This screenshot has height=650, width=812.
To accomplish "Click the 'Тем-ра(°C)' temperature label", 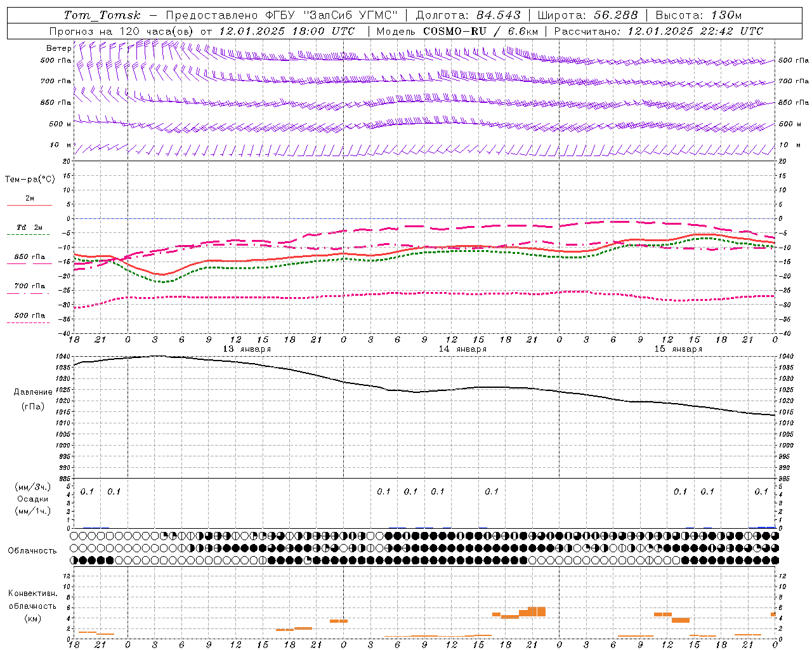I will pyautogui.click(x=30, y=180).
